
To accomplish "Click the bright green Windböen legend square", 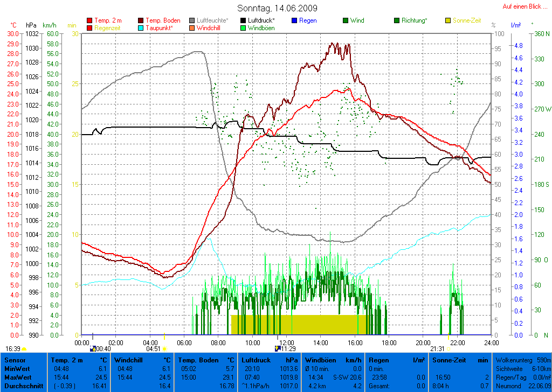I will point(243,28).
